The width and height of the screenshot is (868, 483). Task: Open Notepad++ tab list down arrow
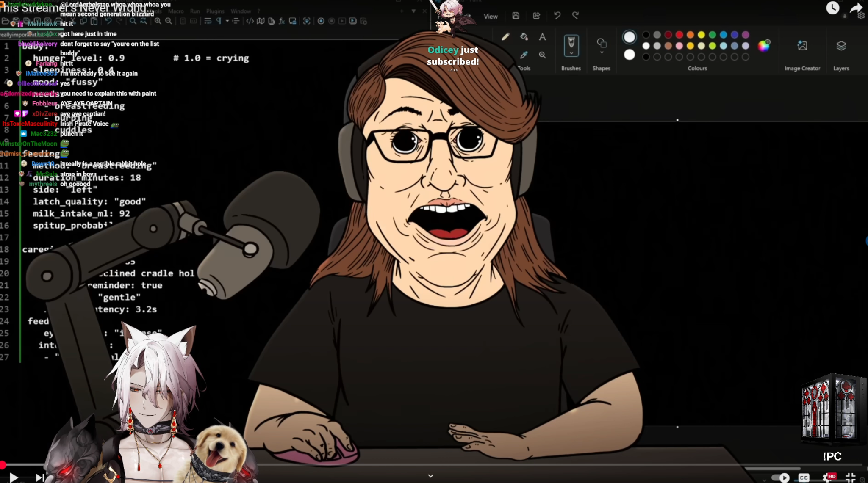[x=413, y=11]
